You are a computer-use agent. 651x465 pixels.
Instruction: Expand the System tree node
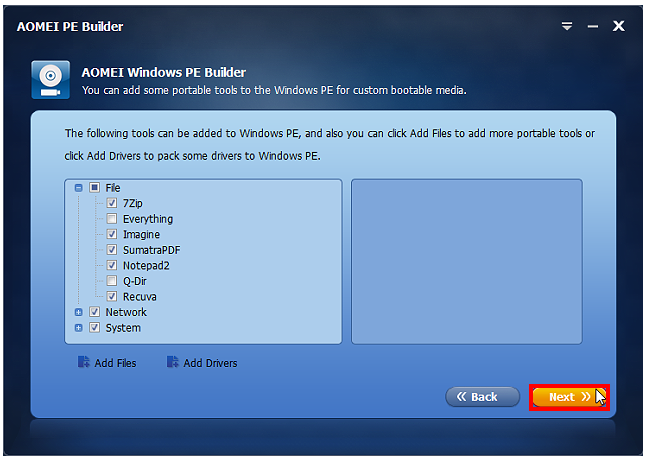pyautogui.click(x=78, y=328)
